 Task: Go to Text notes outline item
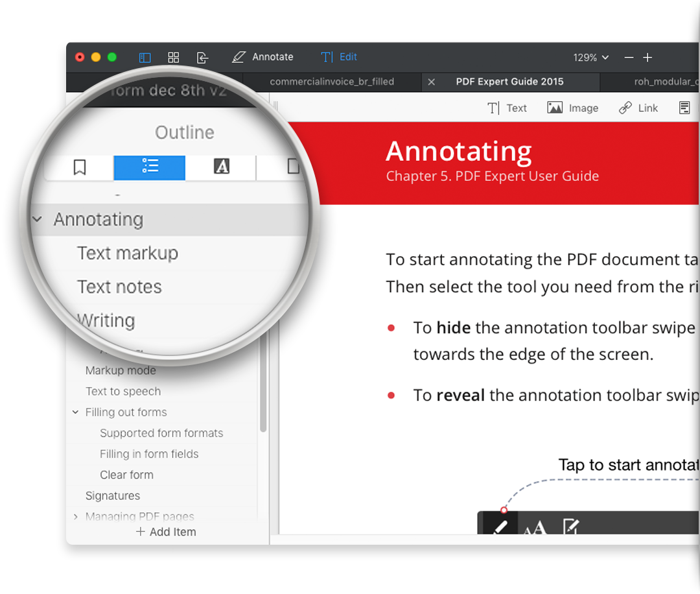(x=120, y=287)
